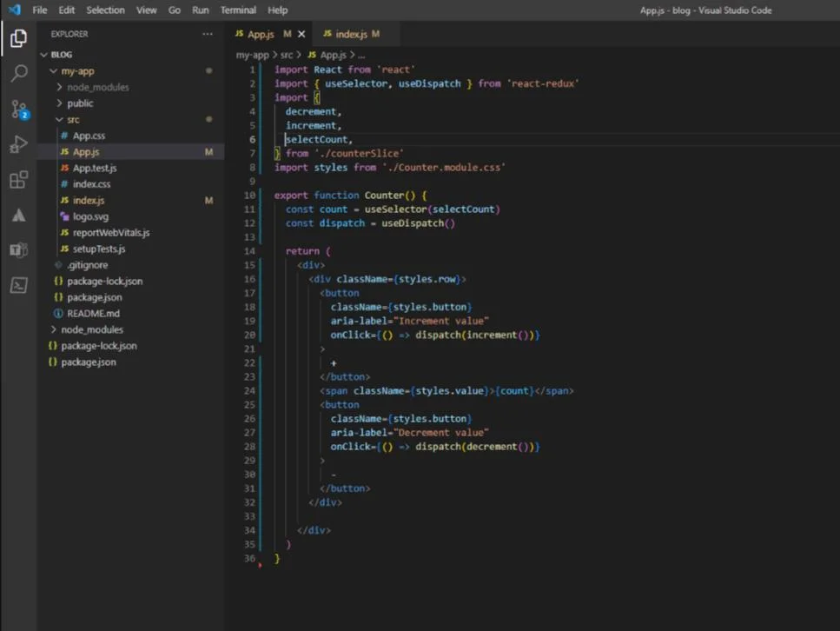The image size is (840, 631).
Task: Click the EXPLORER panel title
Action: [x=69, y=34]
